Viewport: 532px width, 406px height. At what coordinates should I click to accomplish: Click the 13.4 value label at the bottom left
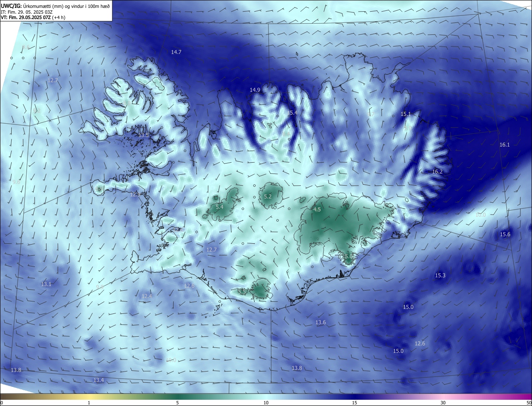(99, 380)
